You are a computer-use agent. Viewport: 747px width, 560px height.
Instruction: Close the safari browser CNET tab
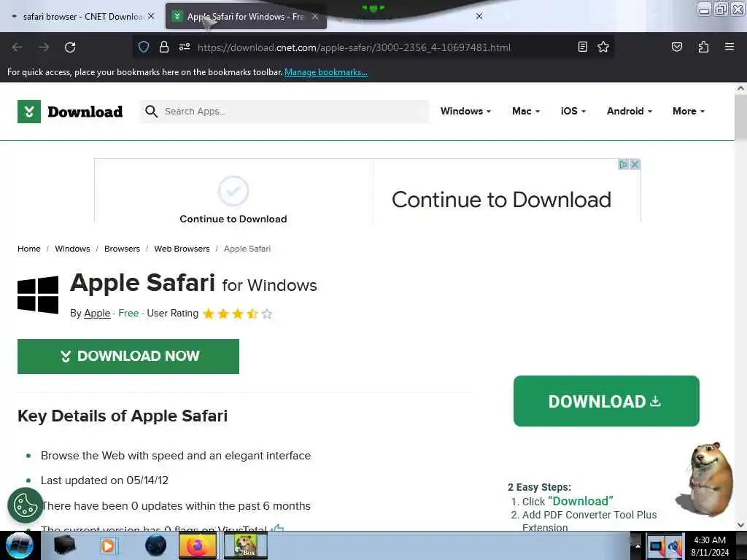tap(151, 16)
